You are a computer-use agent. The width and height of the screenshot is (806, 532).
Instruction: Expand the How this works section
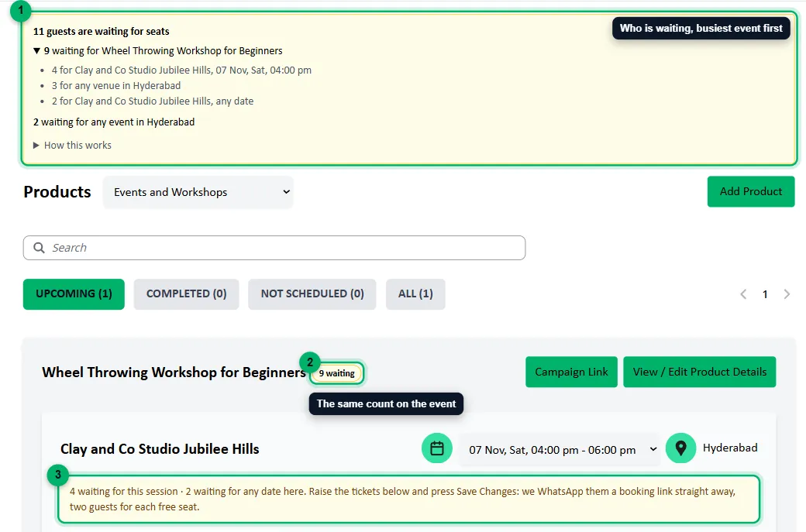tap(72, 146)
